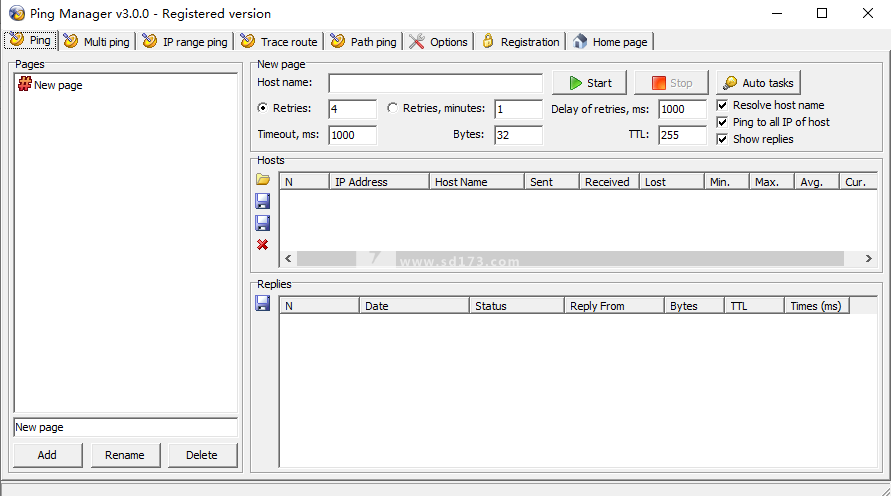Select the Retries, minutes radio button
Viewport: 891px width, 496px height.
[392, 108]
